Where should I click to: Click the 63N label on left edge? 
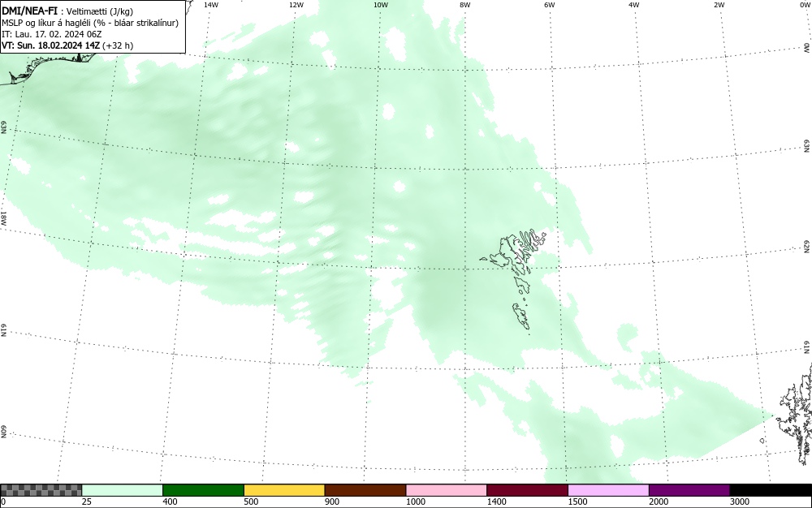3,127
